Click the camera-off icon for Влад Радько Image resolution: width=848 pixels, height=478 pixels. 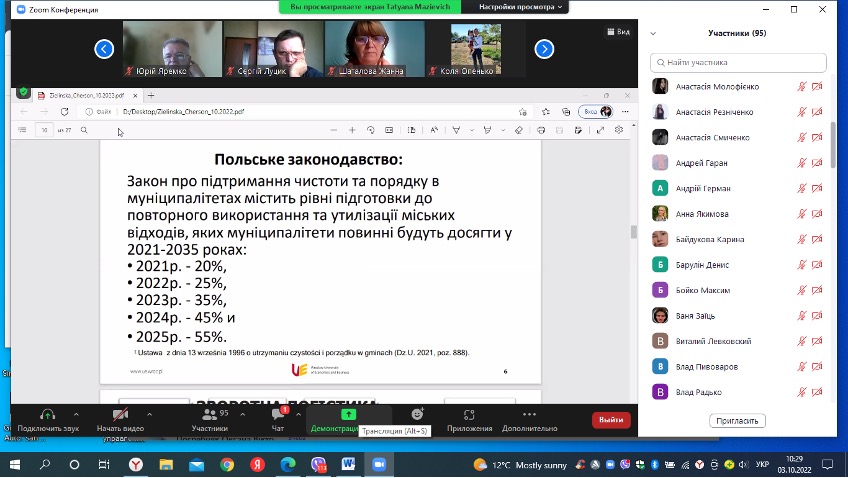[817, 392]
